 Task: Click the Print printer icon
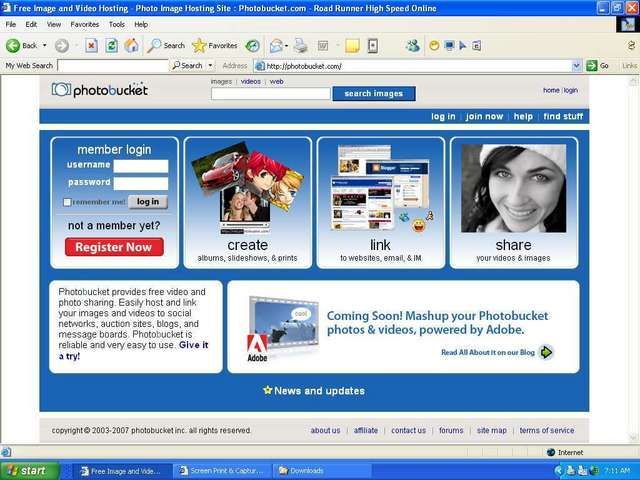[x=301, y=45]
